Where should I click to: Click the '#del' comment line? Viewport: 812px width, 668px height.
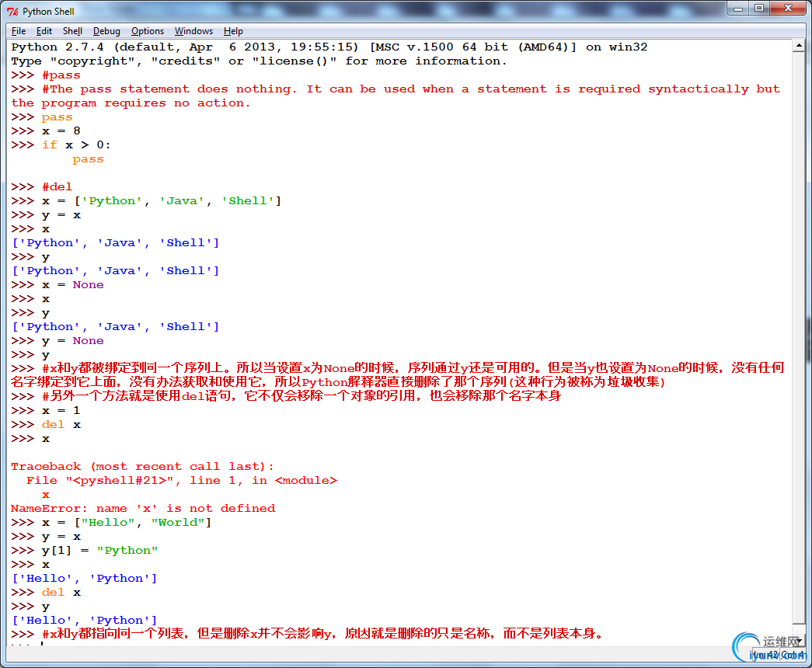click(57, 187)
